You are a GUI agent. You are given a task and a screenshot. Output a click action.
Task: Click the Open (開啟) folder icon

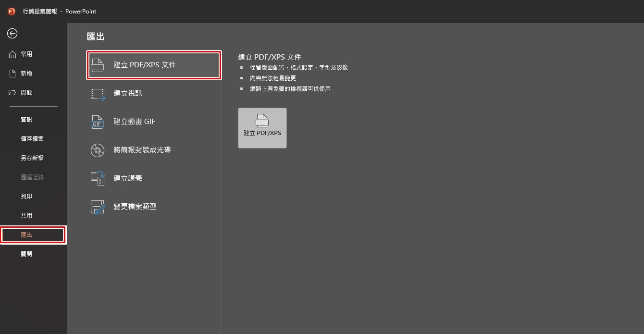12,92
